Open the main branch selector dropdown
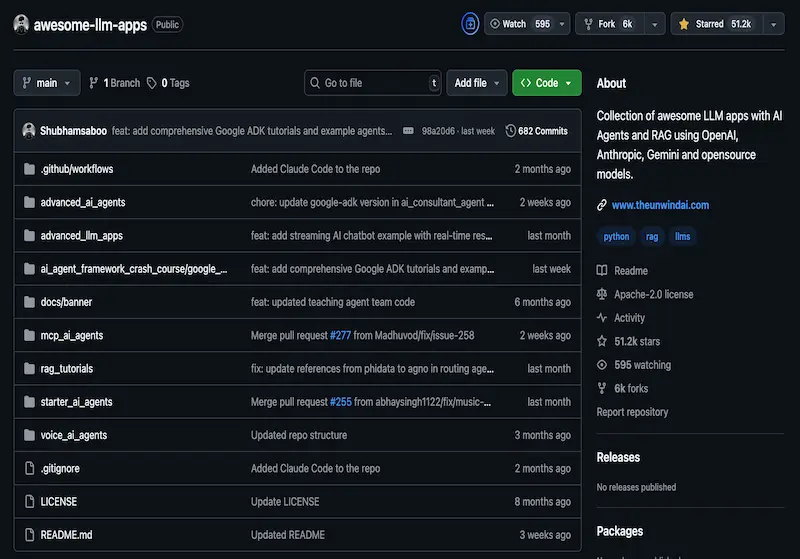 [x=46, y=83]
